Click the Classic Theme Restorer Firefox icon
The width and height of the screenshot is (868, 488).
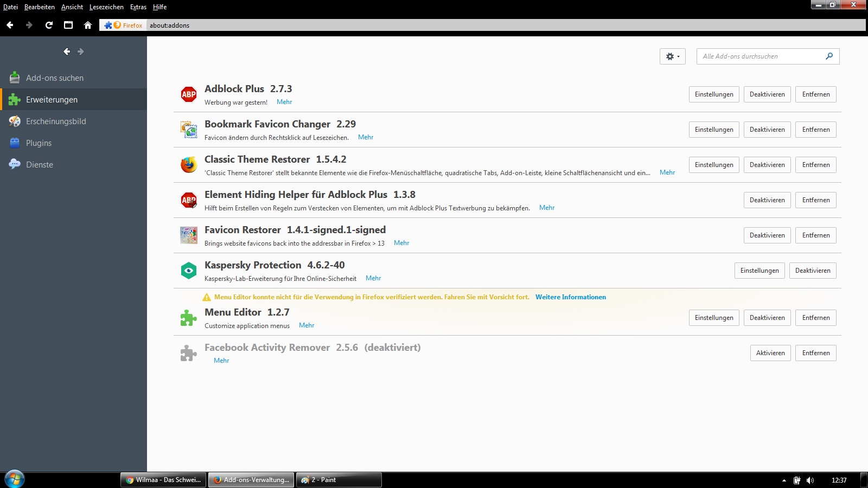click(188, 165)
